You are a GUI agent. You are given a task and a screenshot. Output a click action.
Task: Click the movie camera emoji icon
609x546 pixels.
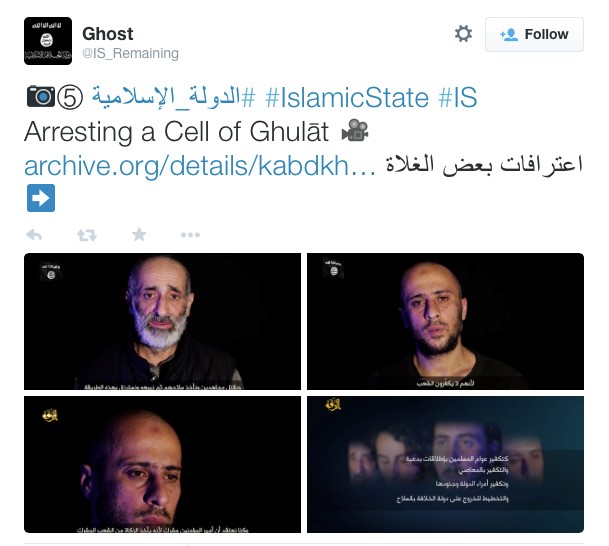tap(355, 130)
